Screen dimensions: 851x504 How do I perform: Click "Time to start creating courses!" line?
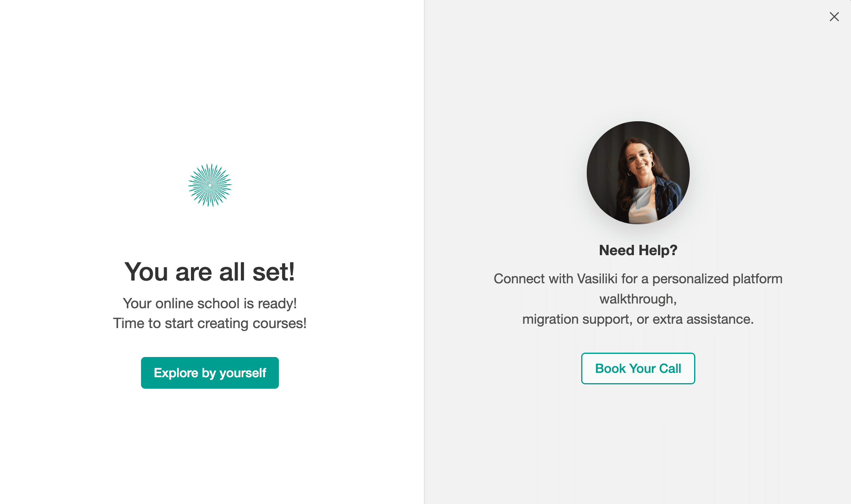pyautogui.click(x=210, y=323)
